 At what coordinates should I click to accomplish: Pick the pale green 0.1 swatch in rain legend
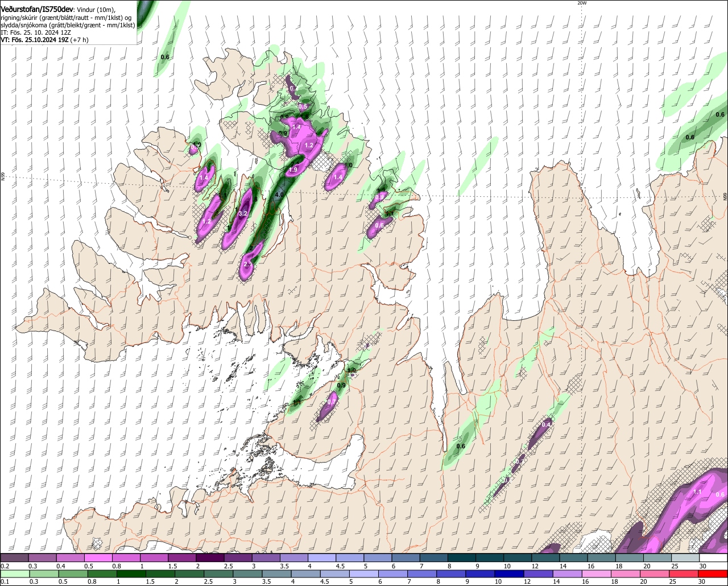[x=14, y=573]
